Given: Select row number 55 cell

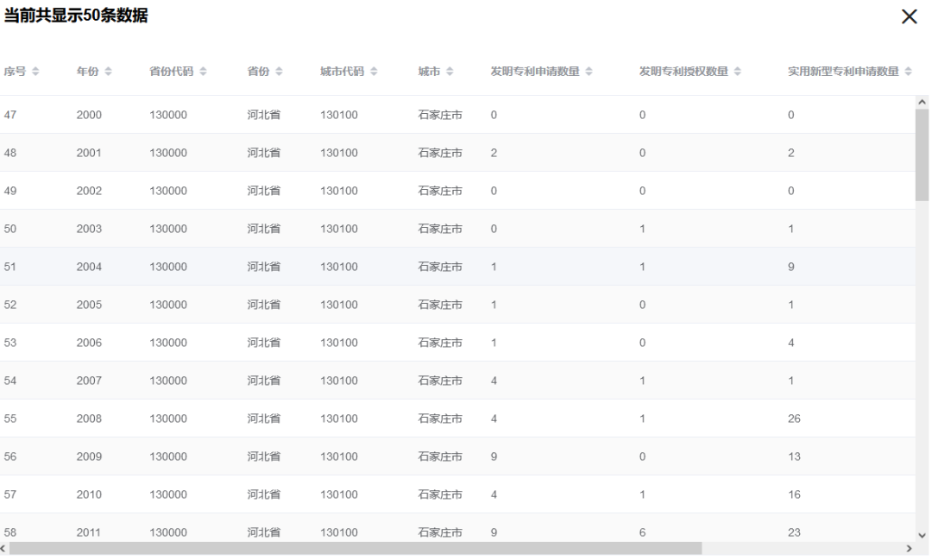Looking at the screenshot, I should click(10, 419).
